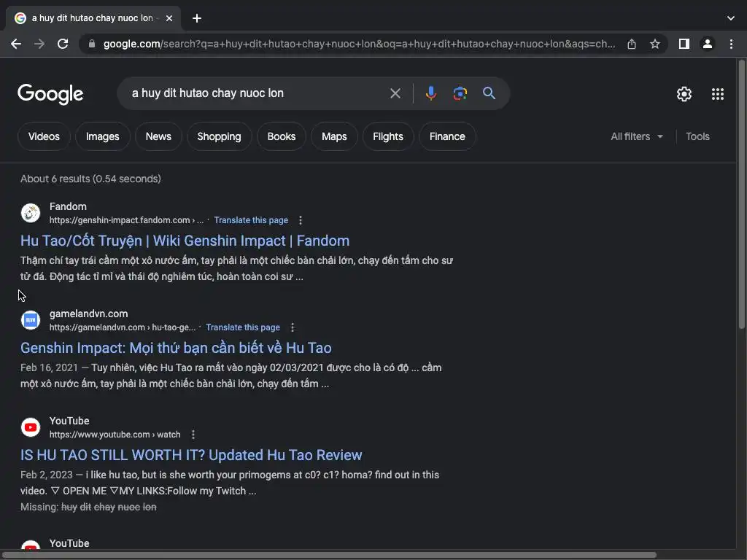Viewport: 747px width, 560px height.
Task: Expand the All filters dropdown
Action: 636,136
